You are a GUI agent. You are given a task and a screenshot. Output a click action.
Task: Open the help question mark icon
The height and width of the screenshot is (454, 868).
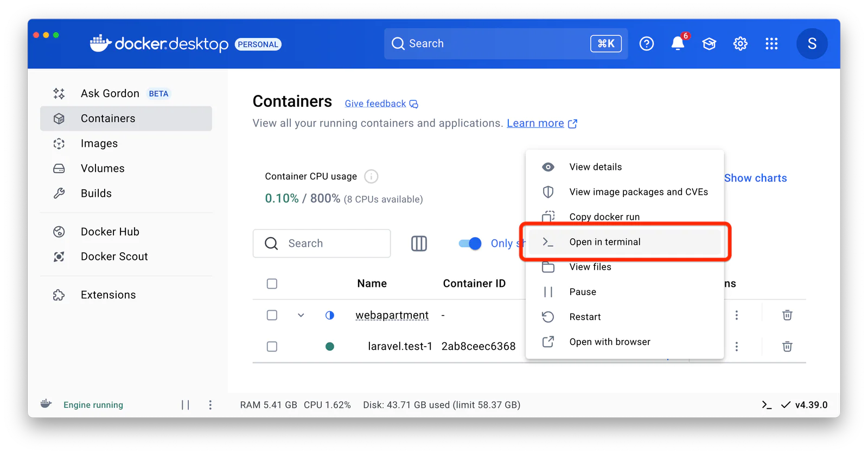646,43
